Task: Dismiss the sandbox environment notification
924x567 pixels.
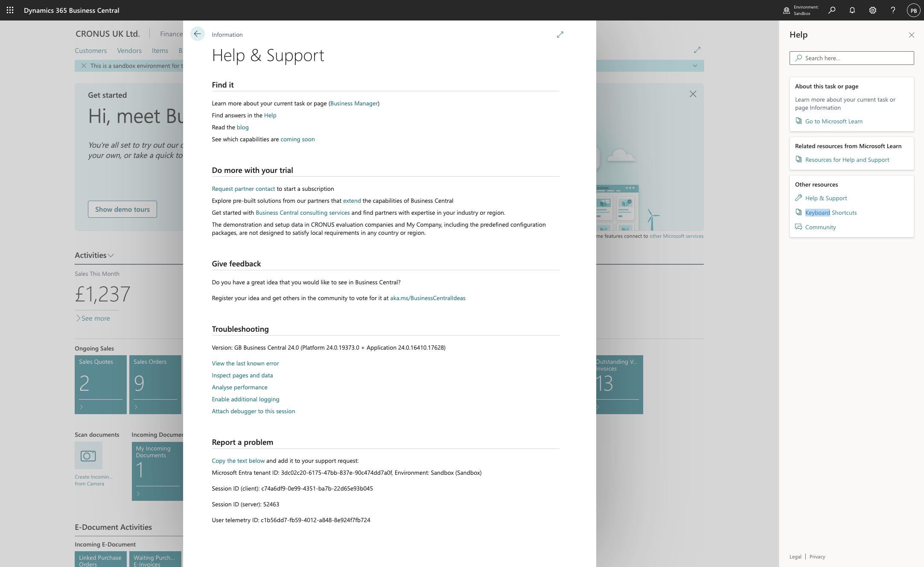Action: [x=84, y=66]
